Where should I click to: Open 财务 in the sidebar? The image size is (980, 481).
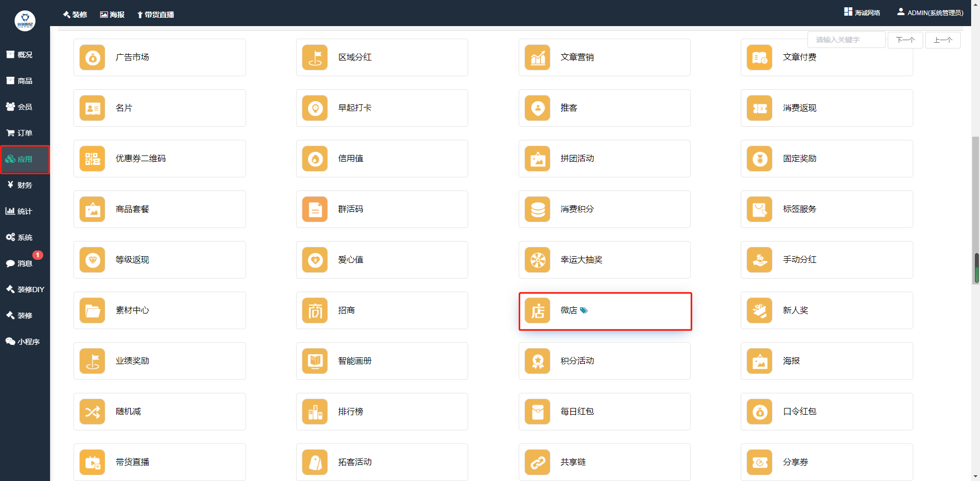tap(25, 185)
